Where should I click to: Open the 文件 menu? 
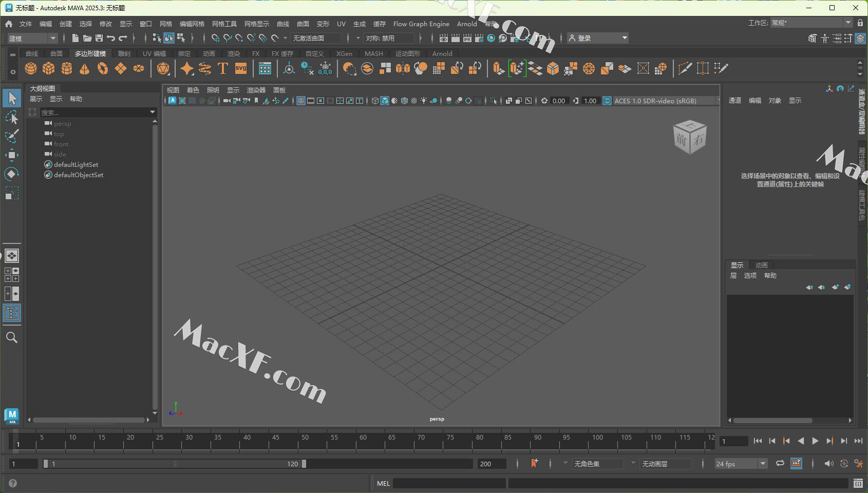(26, 24)
